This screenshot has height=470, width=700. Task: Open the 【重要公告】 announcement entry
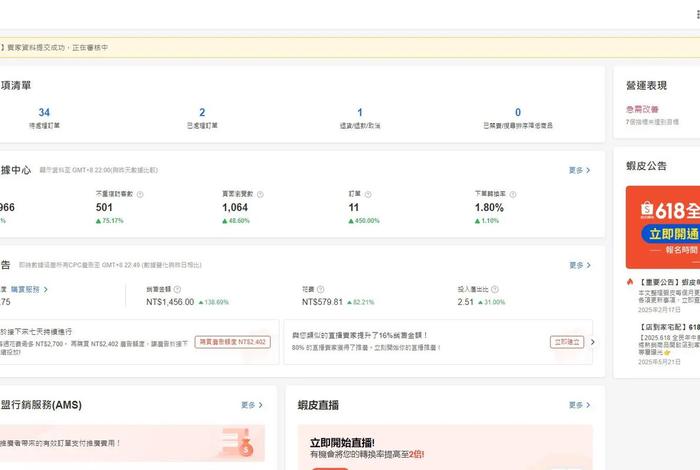pyautogui.click(x=669, y=295)
